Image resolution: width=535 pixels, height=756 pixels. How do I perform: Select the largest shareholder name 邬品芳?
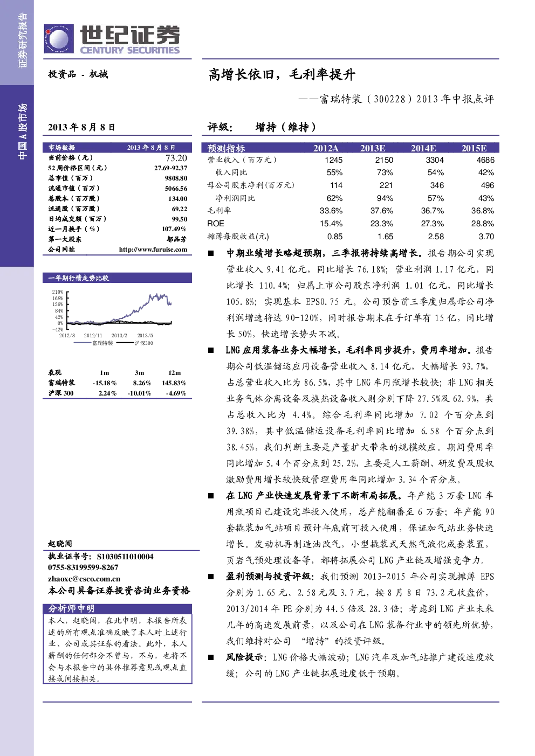pyautogui.click(x=177, y=239)
